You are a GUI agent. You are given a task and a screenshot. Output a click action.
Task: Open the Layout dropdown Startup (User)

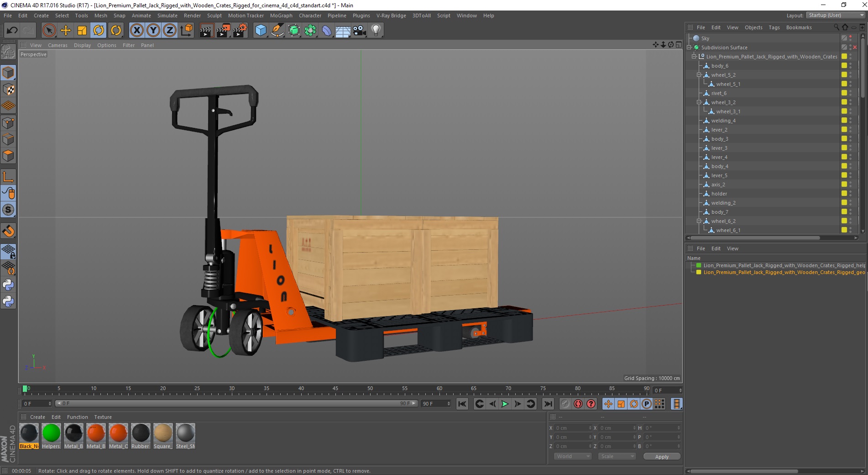(x=836, y=15)
